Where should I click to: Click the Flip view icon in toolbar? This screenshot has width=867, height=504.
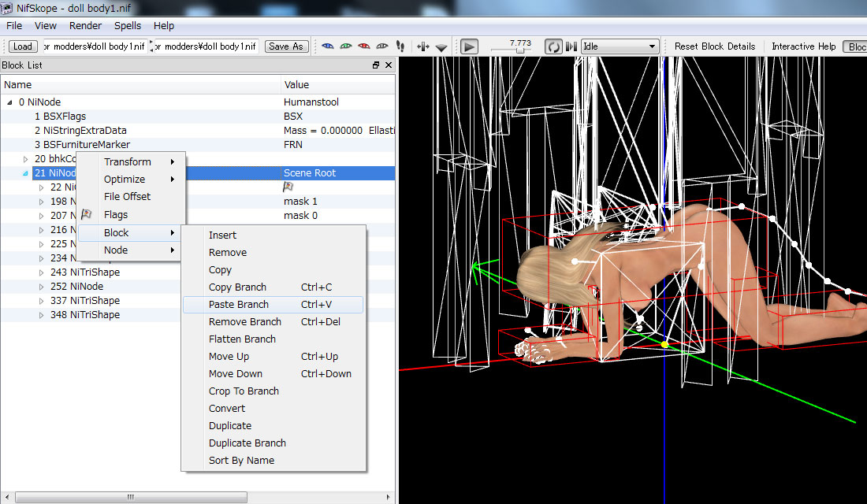point(423,46)
